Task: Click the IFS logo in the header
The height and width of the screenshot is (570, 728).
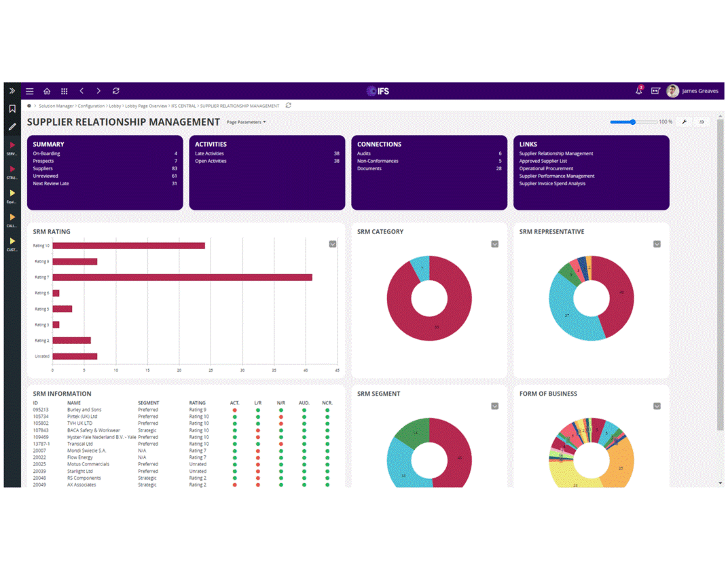Action: (x=378, y=91)
